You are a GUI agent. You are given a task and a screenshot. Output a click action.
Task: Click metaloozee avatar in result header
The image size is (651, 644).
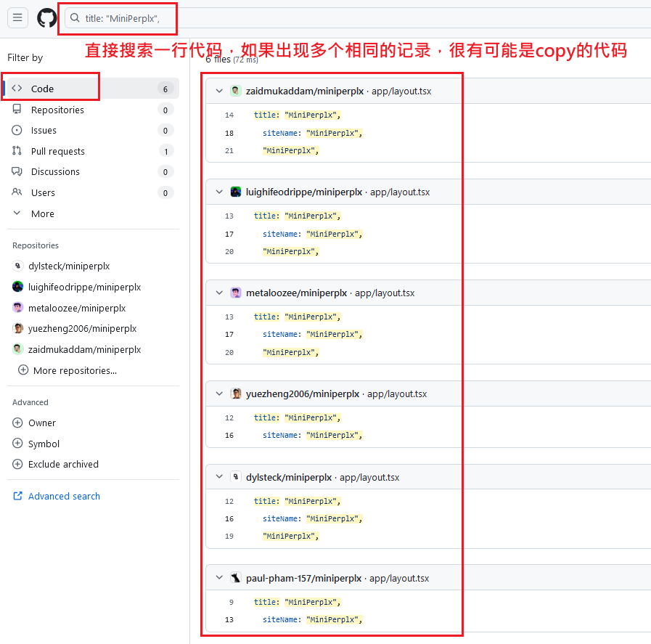pyautogui.click(x=235, y=293)
